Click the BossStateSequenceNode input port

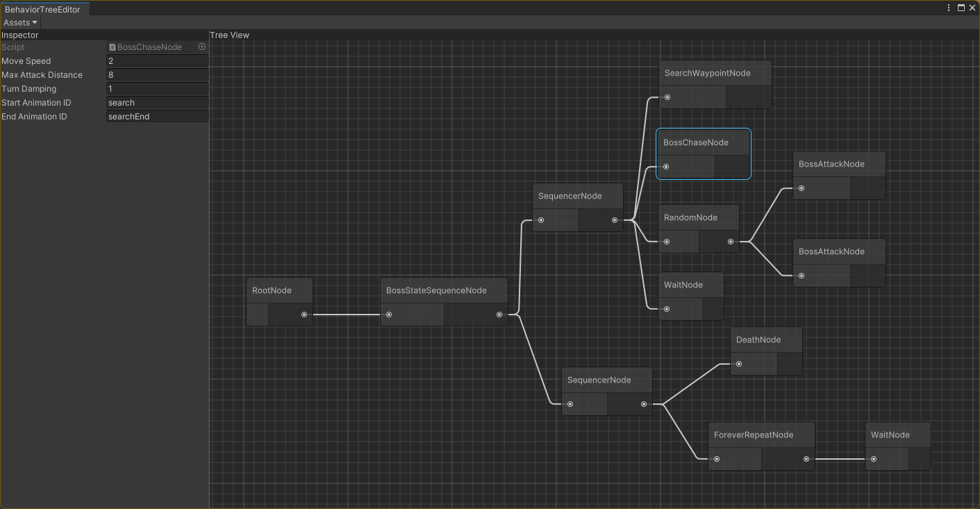coord(389,315)
